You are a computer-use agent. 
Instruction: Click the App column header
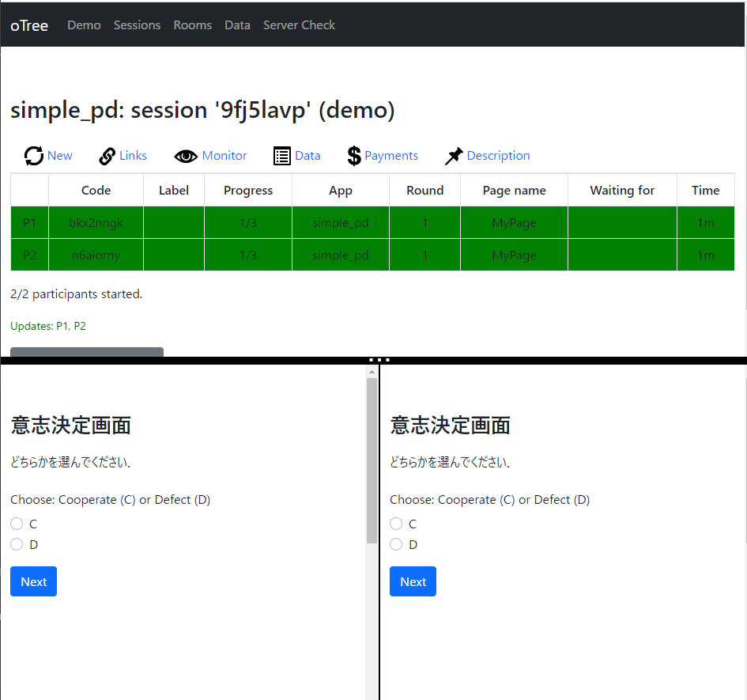tap(341, 191)
